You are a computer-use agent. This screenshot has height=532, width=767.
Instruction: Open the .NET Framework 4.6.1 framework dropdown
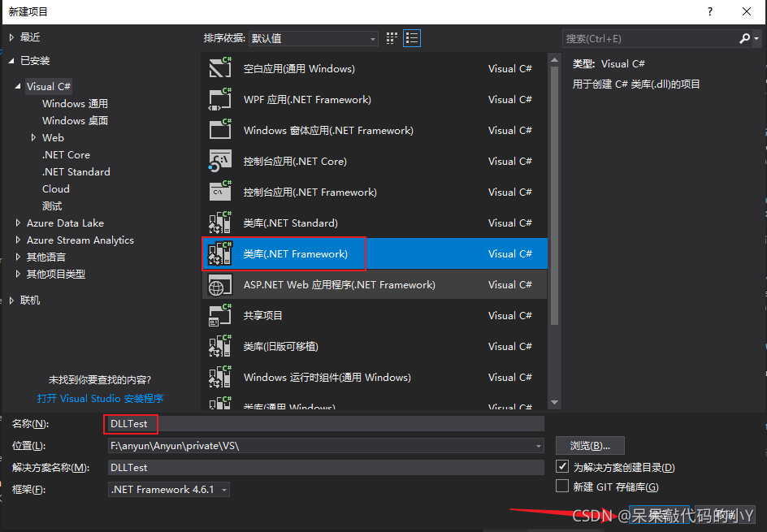point(169,490)
